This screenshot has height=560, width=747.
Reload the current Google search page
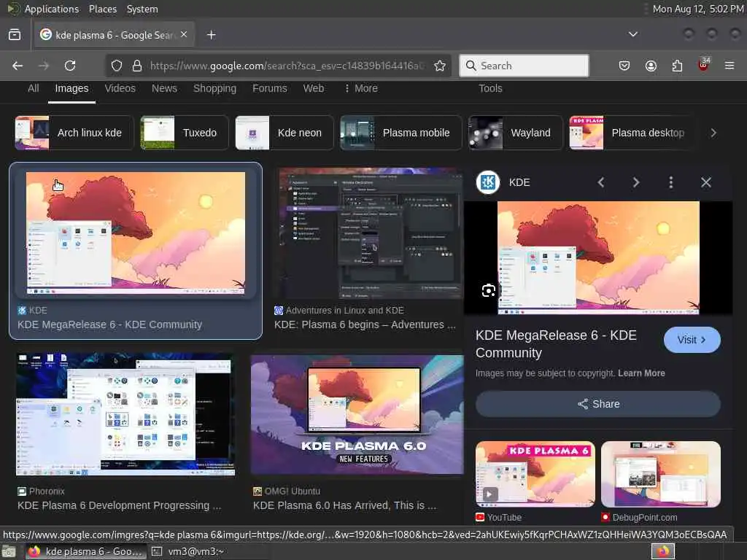click(70, 66)
